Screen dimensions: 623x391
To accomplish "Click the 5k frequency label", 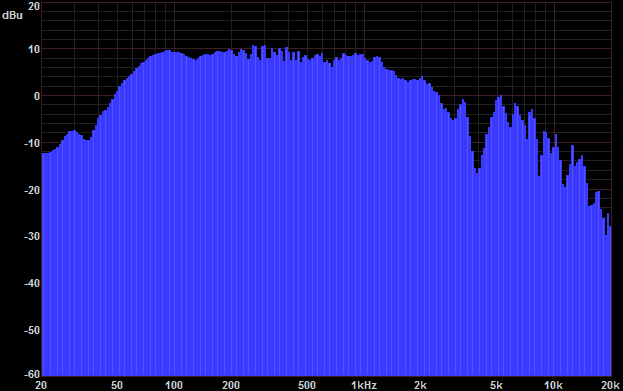I will 496,385.
